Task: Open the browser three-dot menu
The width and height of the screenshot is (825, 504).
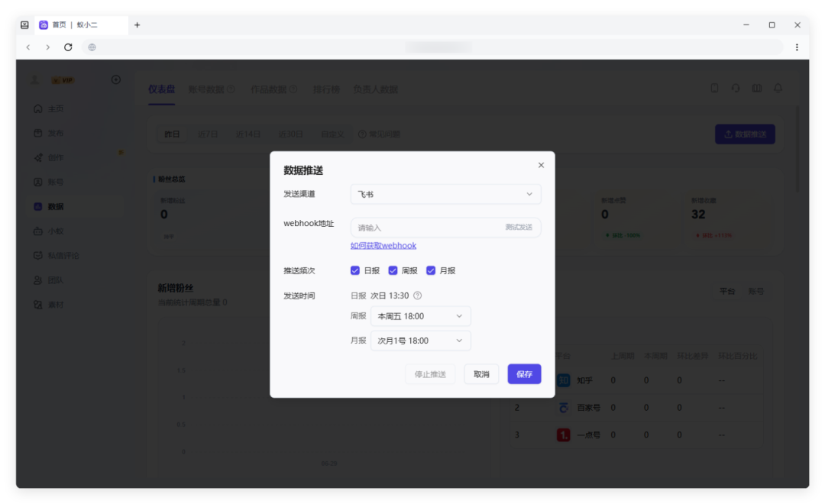Action: pos(797,47)
